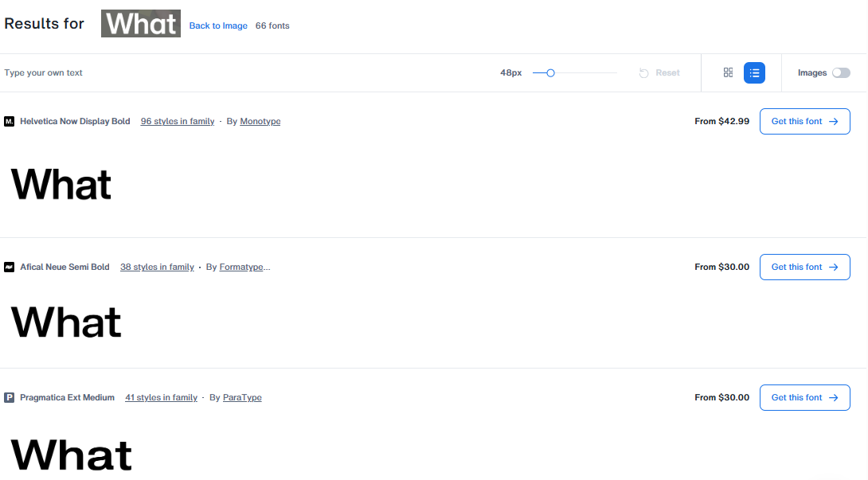868x480 pixels.
Task: Visit the ParaType foundry link
Action: point(242,397)
